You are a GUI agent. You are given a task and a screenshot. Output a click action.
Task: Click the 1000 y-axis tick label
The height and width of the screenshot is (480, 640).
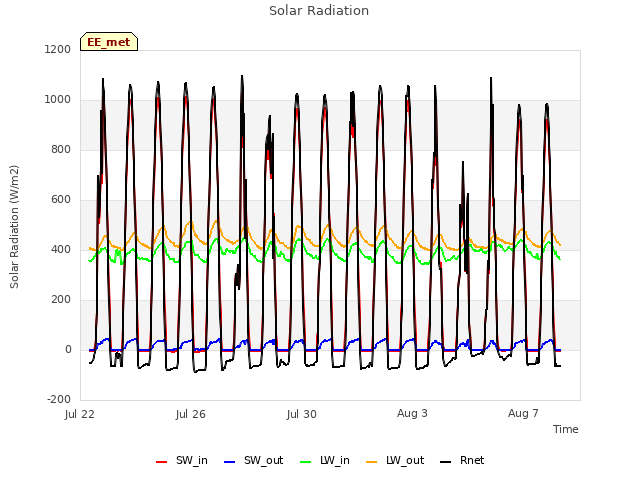tap(58, 99)
